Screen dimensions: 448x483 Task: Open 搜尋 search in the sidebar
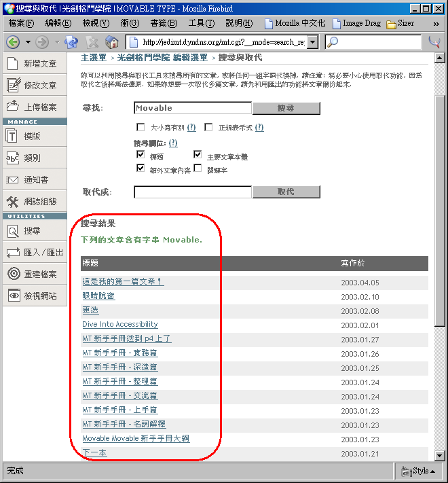(35, 231)
